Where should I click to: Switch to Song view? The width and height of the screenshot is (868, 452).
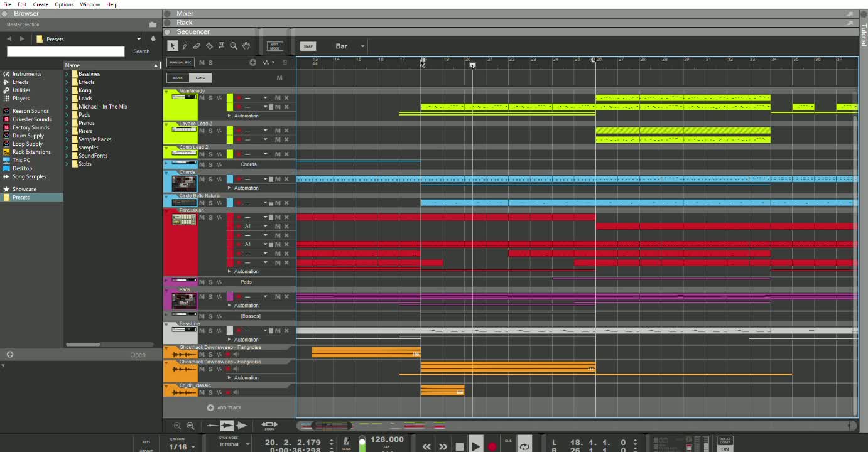tap(200, 78)
